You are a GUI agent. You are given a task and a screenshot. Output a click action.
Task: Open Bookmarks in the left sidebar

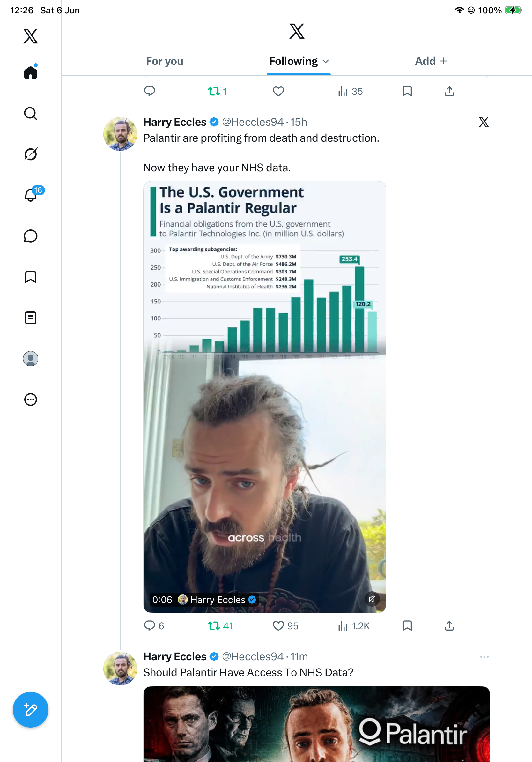[x=31, y=277]
